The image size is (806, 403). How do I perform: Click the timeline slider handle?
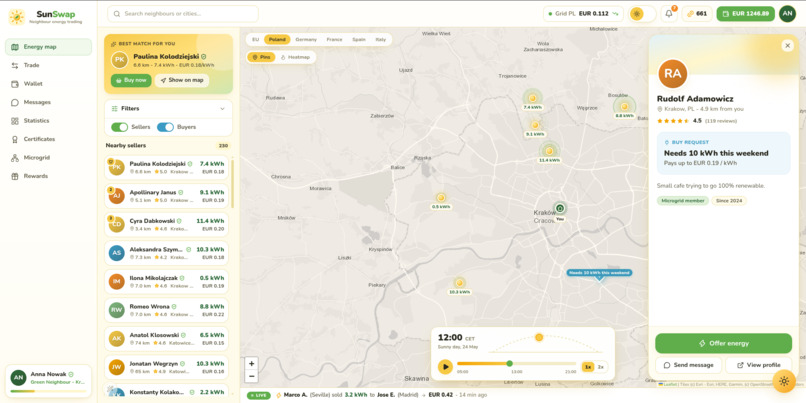tap(509, 363)
